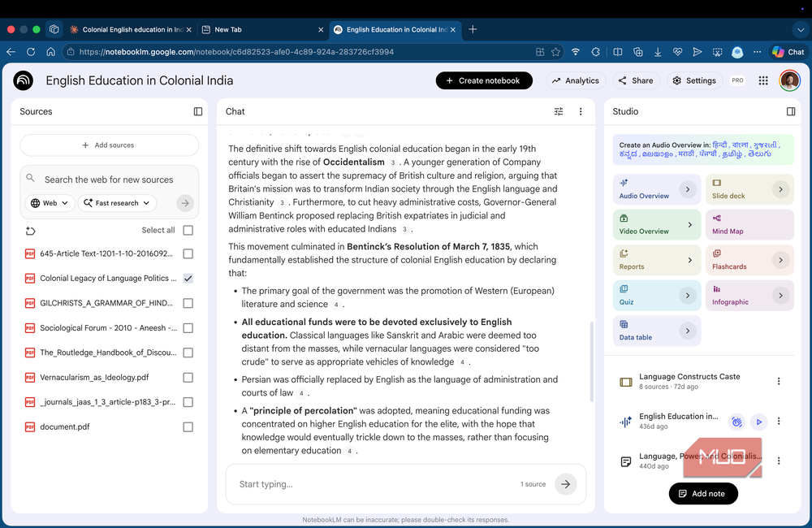
Task: Click the Share button
Action: [x=636, y=81]
